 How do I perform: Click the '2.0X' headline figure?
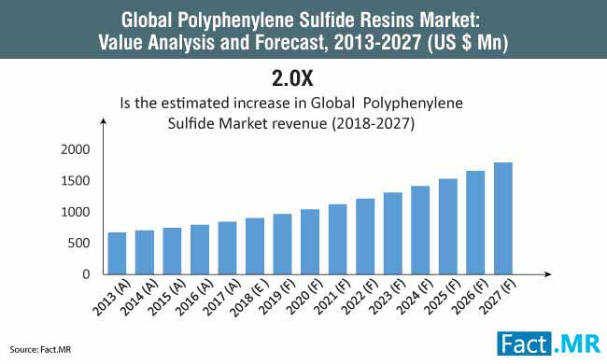point(292,78)
